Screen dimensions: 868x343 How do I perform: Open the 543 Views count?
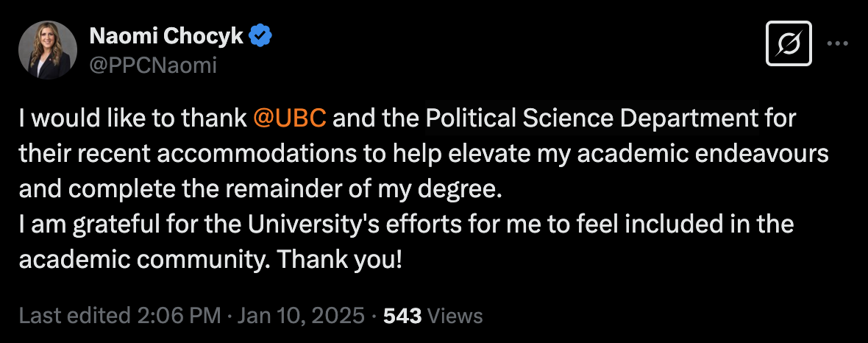(433, 316)
